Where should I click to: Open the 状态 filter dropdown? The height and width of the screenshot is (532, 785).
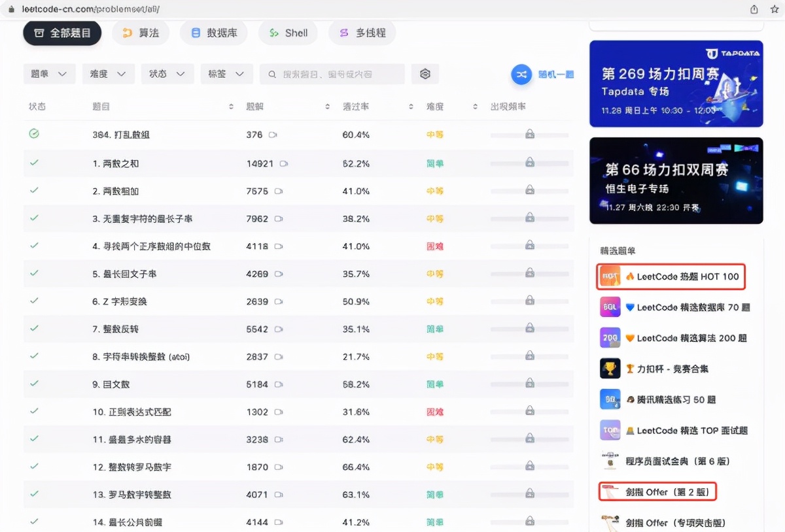pyautogui.click(x=167, y=75)
